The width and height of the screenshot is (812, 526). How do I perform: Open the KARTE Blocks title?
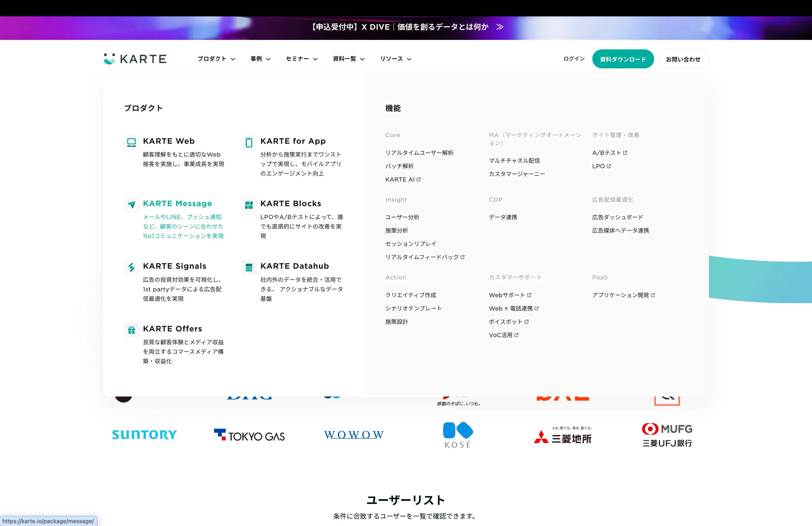tap(291, 203)
